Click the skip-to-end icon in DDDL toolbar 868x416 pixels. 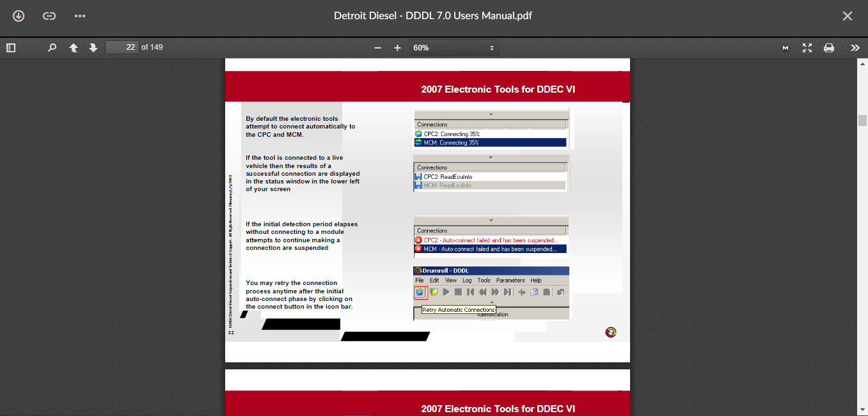tap(507, 292)
